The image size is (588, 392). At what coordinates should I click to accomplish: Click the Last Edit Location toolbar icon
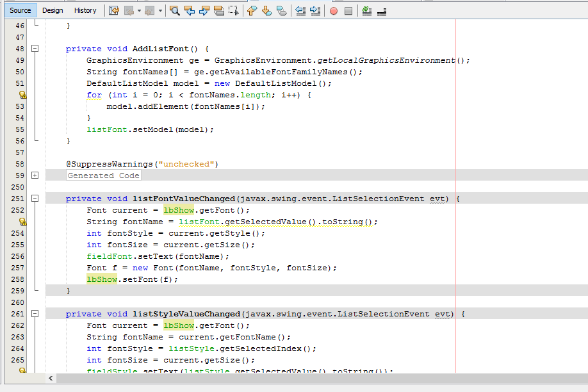tap(113, 10)
